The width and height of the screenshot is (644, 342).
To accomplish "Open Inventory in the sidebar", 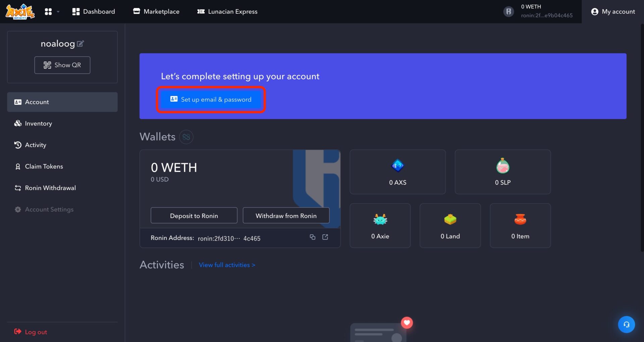I will [38, 124].
